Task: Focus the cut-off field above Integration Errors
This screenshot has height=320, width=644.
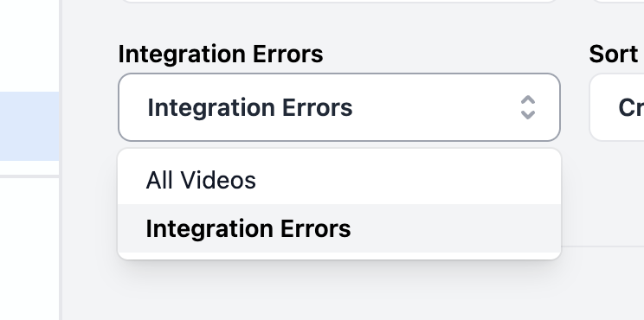Action: (x=339, y=1)
